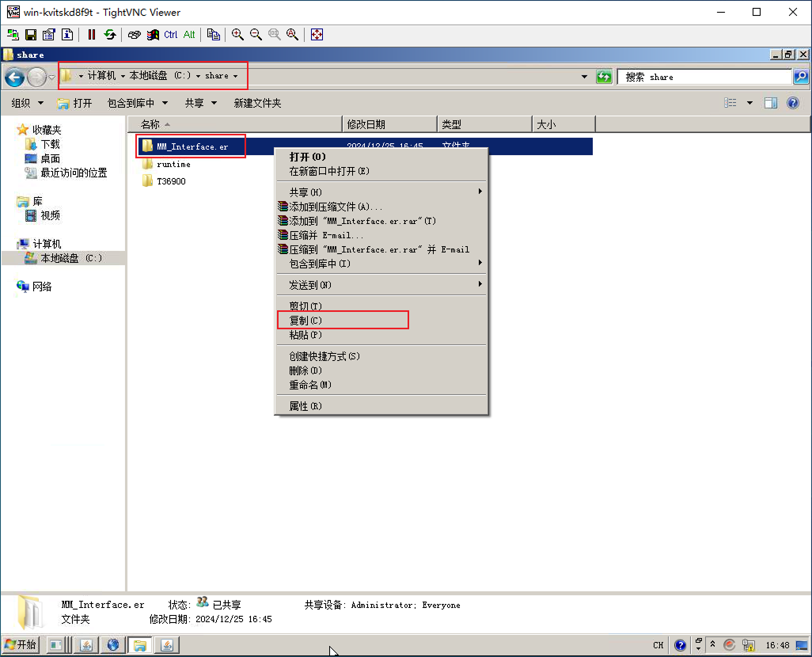Click the change view icon
The image size is (812, 657).
(x=730, y=103)
